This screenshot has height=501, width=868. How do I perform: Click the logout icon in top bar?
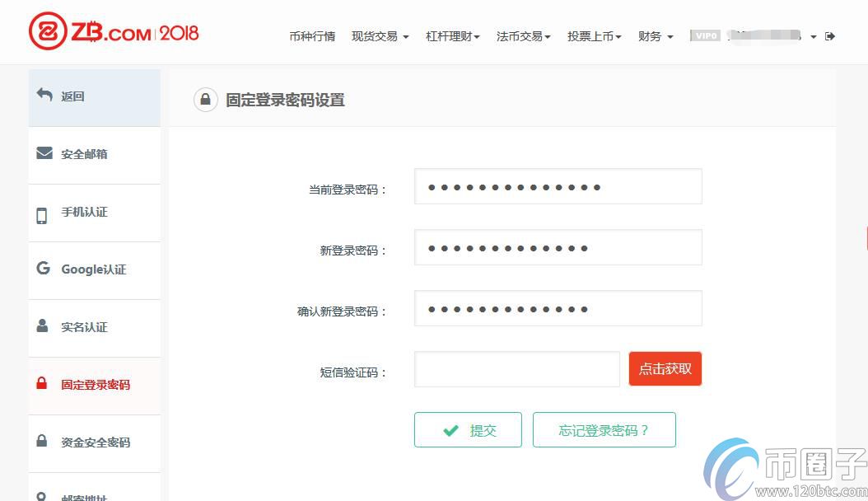[830, 36]
